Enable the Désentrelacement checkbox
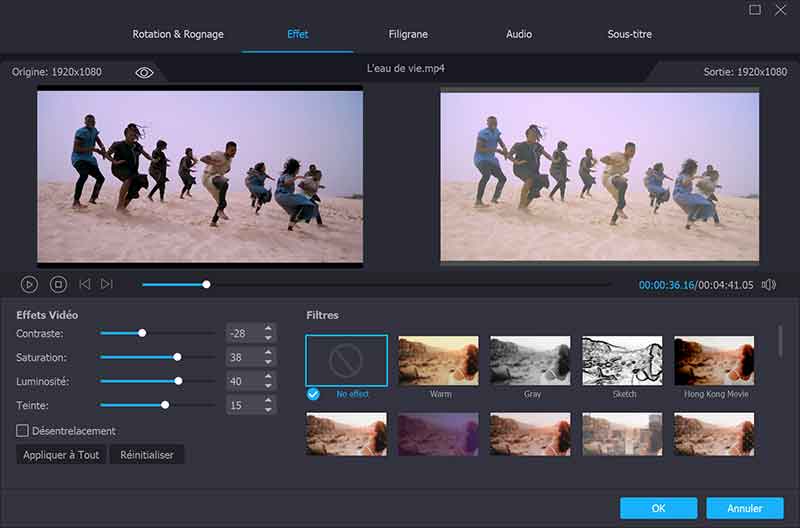This screenshot has height=528, width=800. (23, 431)
